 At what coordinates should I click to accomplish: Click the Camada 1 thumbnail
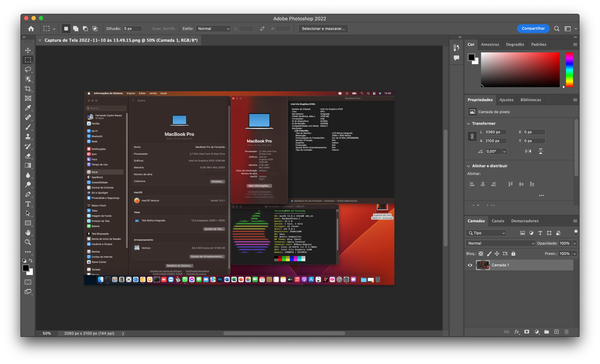pos(483,265)
